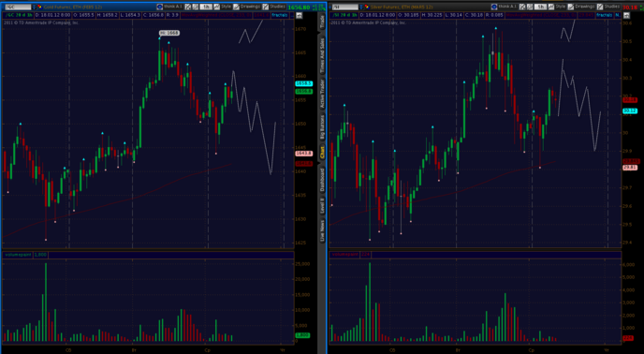Click the Studies icon on the silver chart

coord(600,7)
